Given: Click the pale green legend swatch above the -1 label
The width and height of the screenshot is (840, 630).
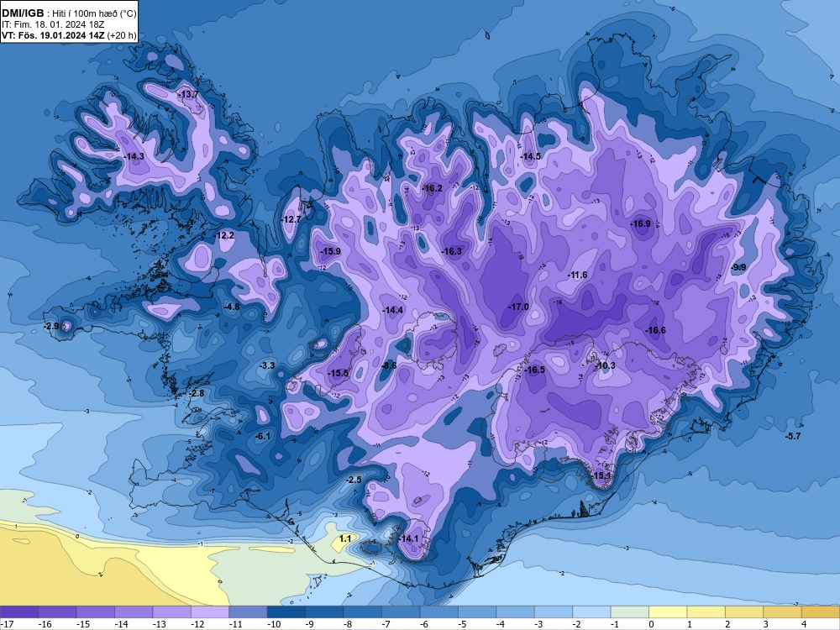Looking at the screenshot, I should [629, 612].
